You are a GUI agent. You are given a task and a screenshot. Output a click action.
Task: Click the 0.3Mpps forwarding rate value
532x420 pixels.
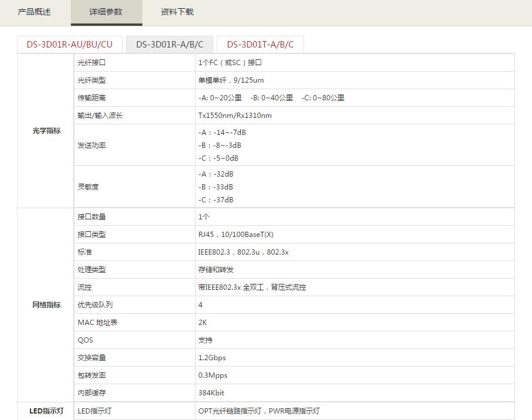click(x=213, y=375)
